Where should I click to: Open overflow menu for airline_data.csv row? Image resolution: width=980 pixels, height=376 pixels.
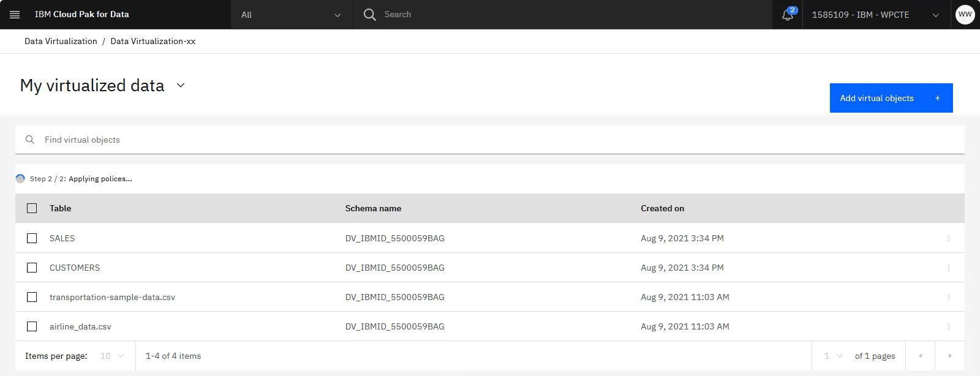pos(949,326)
